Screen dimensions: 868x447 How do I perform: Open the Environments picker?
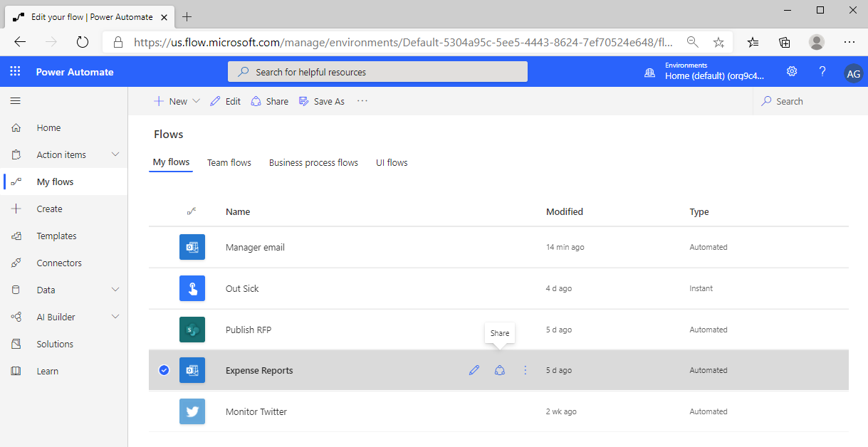pyautogui.click(x=705, y=72)
